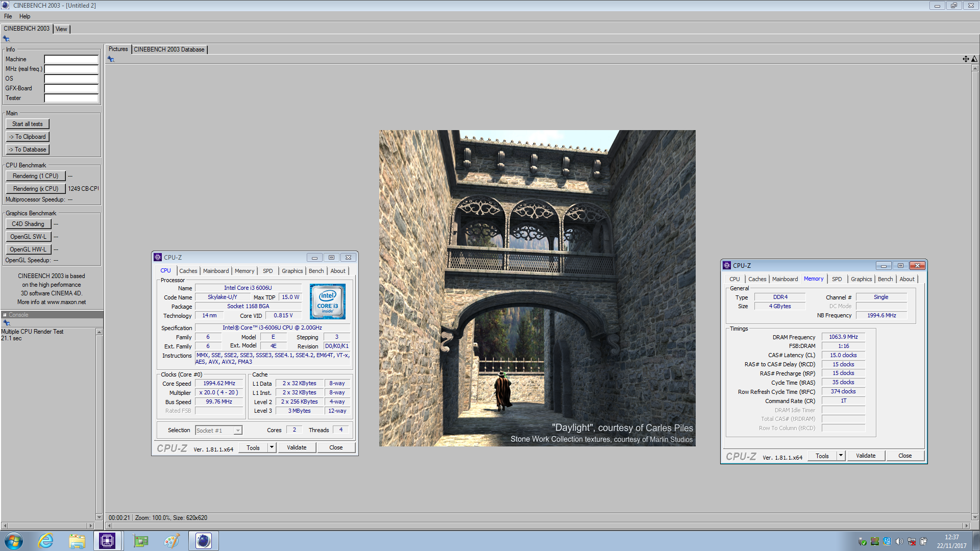Click Validate in the CPU-Z CPU window

pos(297,447)
